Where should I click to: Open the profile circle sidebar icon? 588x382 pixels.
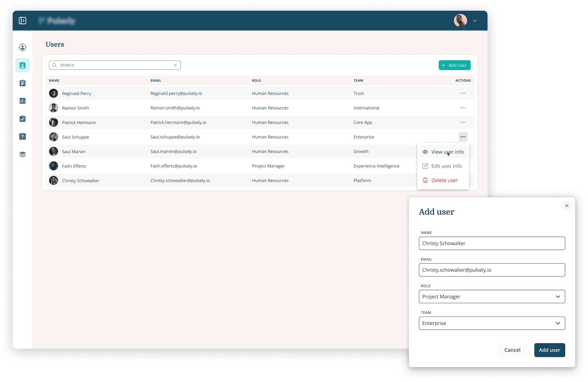coord(22,47)
